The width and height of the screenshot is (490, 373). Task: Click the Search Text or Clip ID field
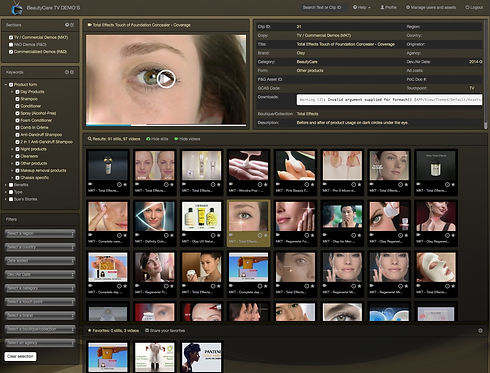tap(322, 7)
